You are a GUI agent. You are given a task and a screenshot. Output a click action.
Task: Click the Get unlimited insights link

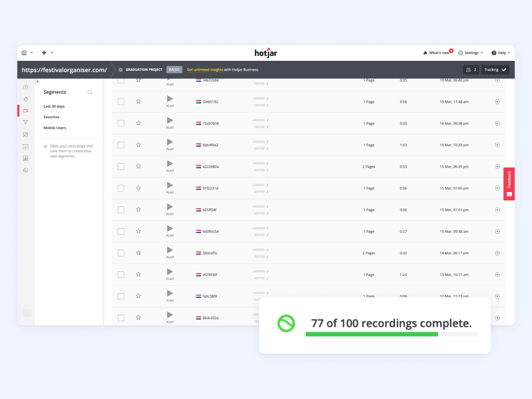[x=205, y=70]
